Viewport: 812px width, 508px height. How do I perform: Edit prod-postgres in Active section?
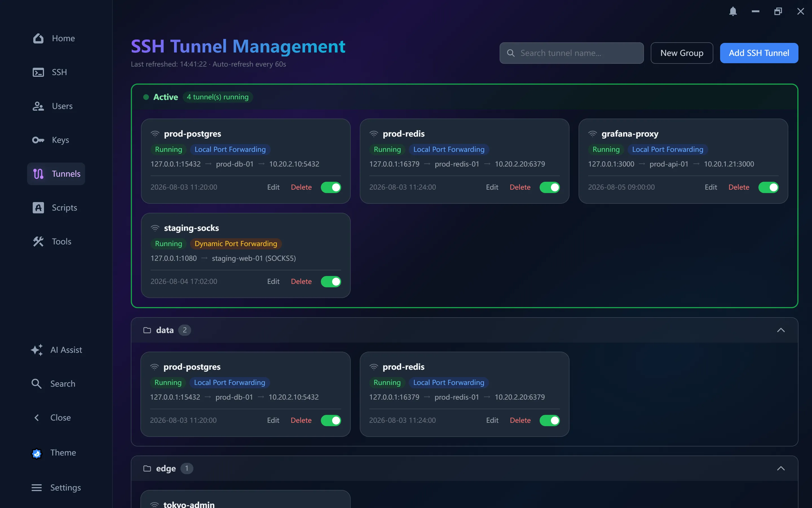coord(273,187)
